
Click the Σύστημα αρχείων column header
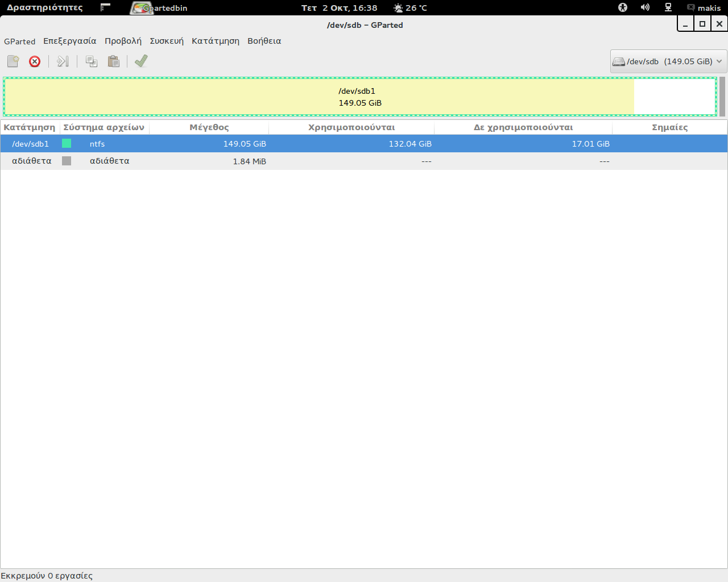click(104, 127)
